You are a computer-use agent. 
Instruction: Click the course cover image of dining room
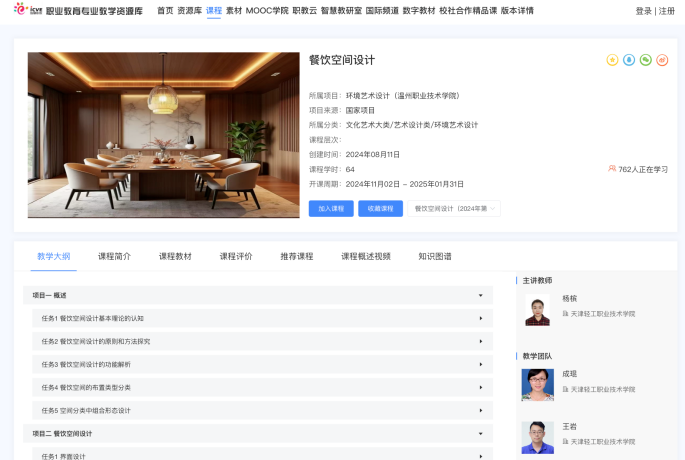[x=163, y=135]
